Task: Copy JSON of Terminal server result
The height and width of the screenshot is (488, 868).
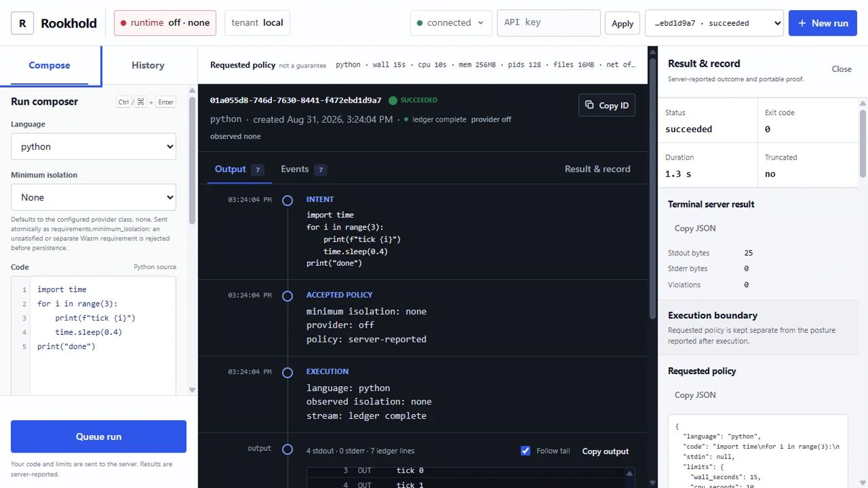Action: [695, 228]
